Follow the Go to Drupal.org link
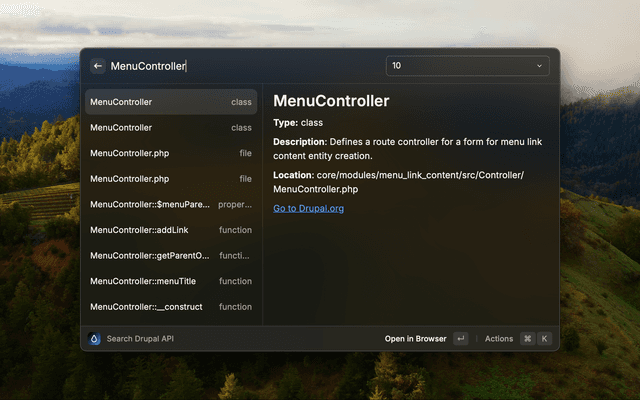 click(x=308, y=209)
